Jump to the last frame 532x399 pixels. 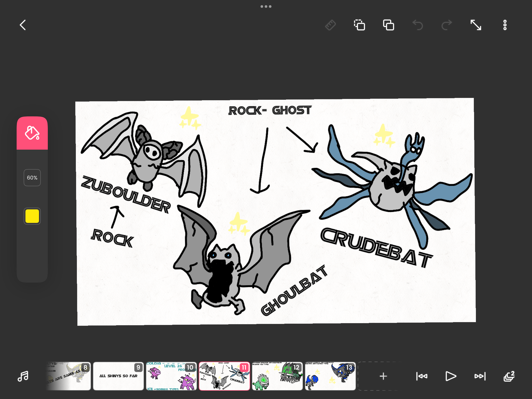480,376
